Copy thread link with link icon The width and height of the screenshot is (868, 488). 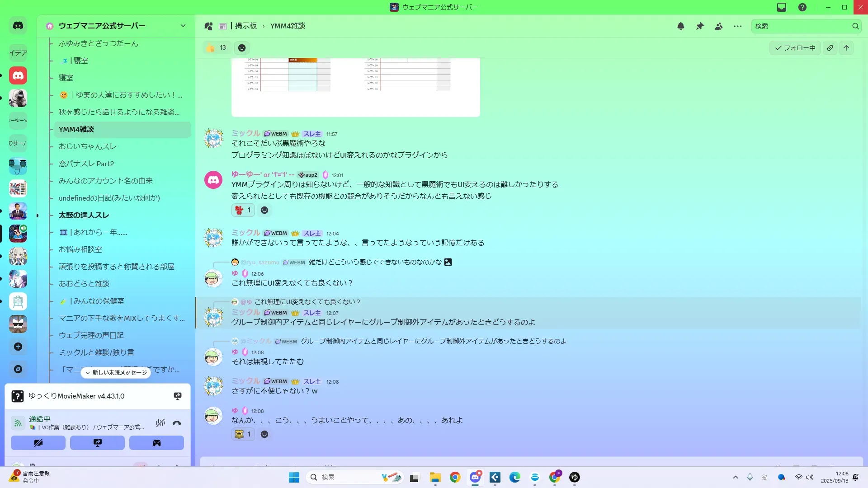(830, 48)
